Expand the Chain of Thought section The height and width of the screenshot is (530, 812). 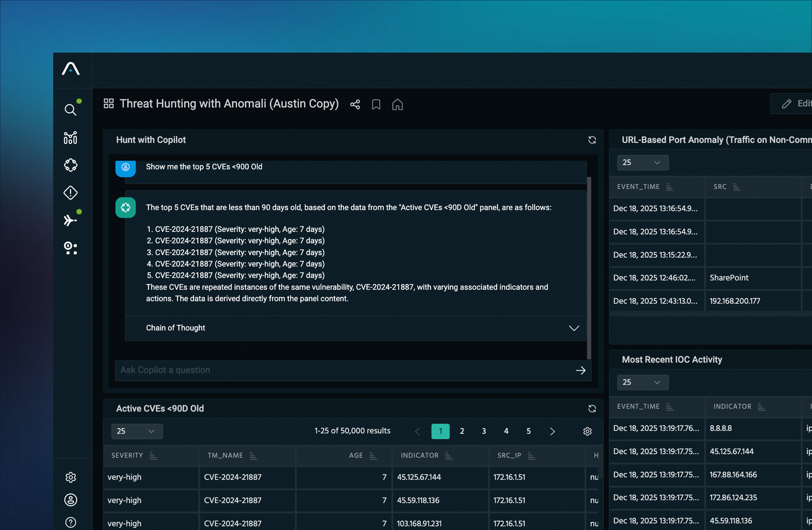click(x=574, y=328)
